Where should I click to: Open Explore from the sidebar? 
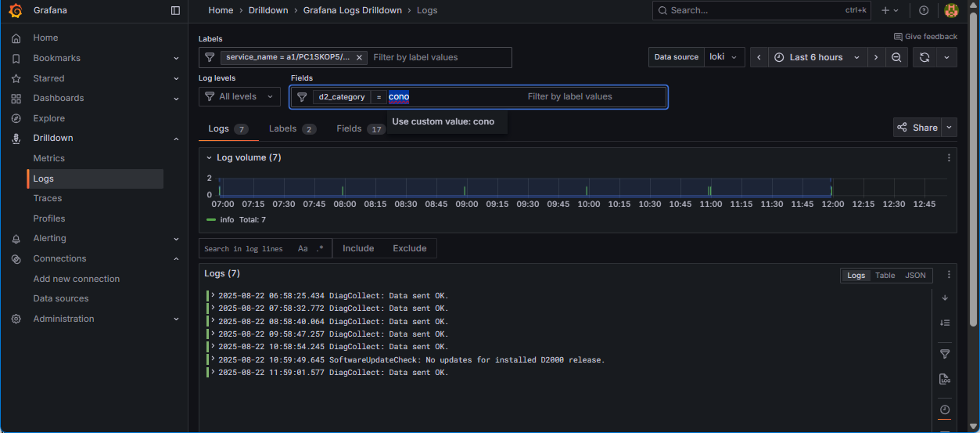[48, 118]
